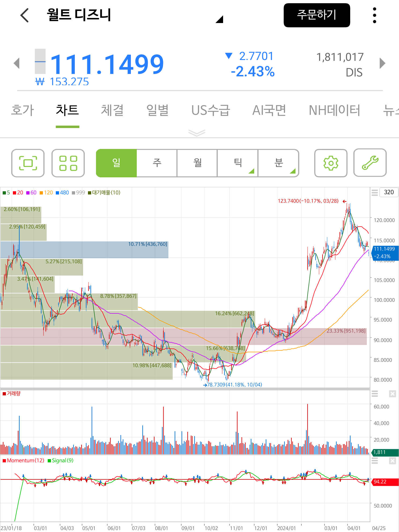Click the 20-day moving average legend swatch

14,193
